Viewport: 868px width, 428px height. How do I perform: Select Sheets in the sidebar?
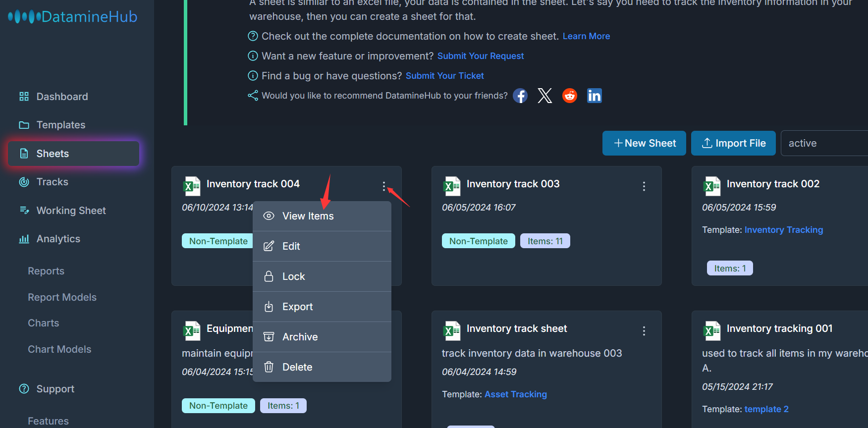point(73,154)
